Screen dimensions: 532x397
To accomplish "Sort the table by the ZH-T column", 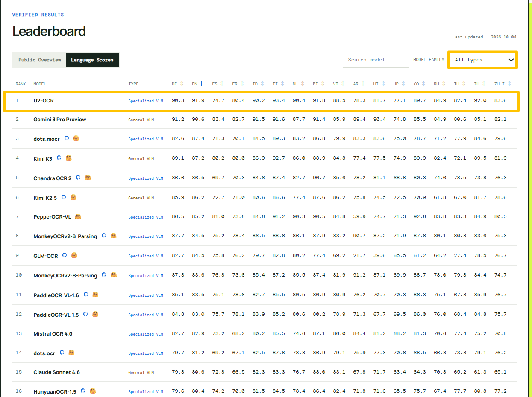I will 503,84.
